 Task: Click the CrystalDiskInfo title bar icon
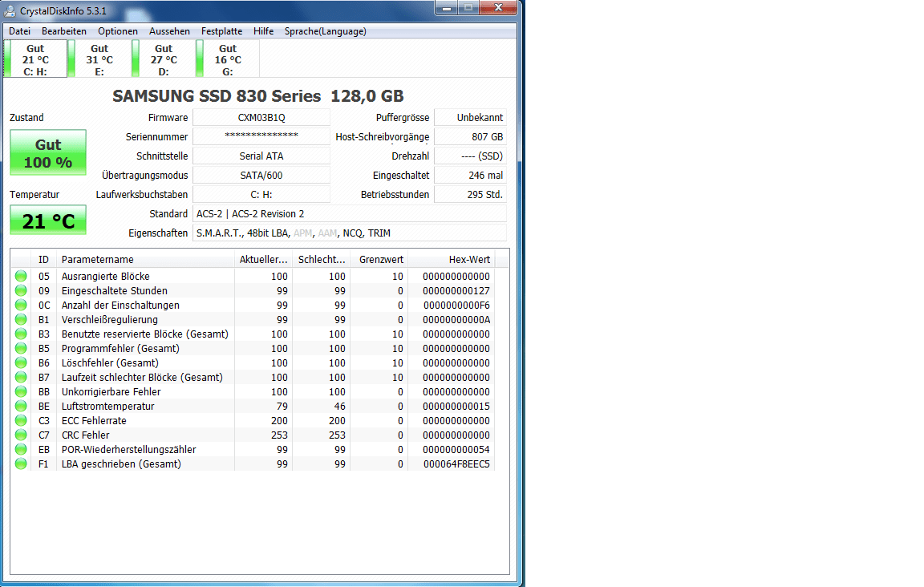pyautogui.click(x=10, y=10)
